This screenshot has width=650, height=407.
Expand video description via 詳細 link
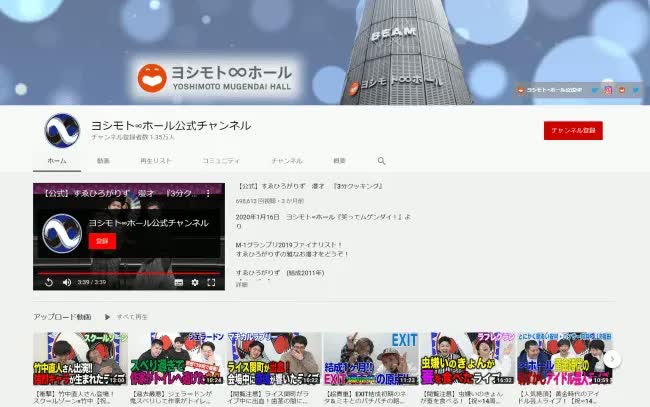click(x=241, y=285)
